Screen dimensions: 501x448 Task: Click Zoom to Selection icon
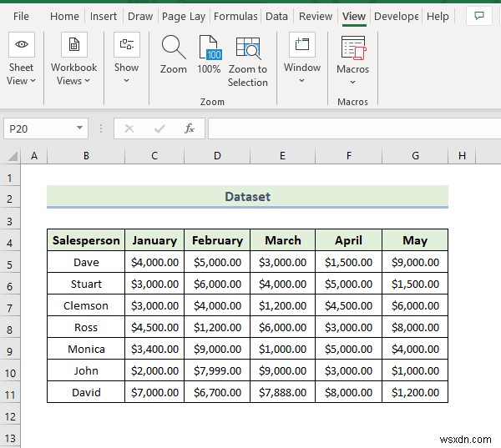(248, 48)
